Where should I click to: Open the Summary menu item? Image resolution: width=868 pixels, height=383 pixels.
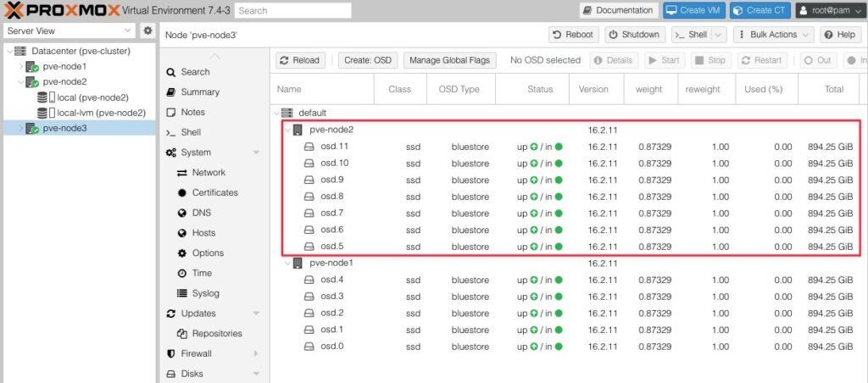pos(200,92)
